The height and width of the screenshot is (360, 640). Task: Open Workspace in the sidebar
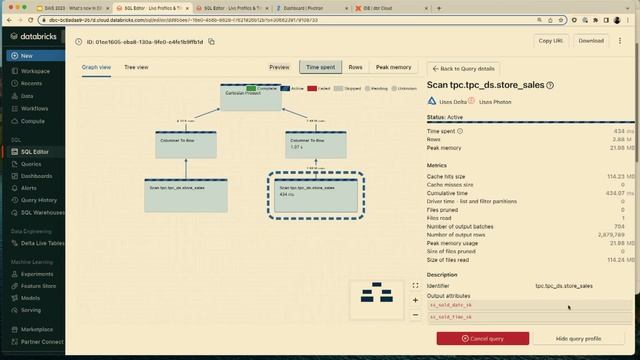click(35, 71)
